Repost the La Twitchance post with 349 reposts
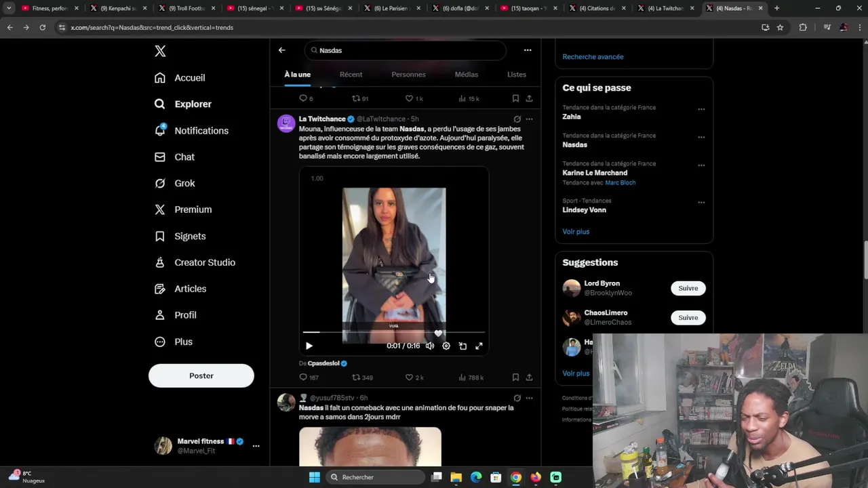The height and width of the screenshot is (488, 868). click(363, 378)
